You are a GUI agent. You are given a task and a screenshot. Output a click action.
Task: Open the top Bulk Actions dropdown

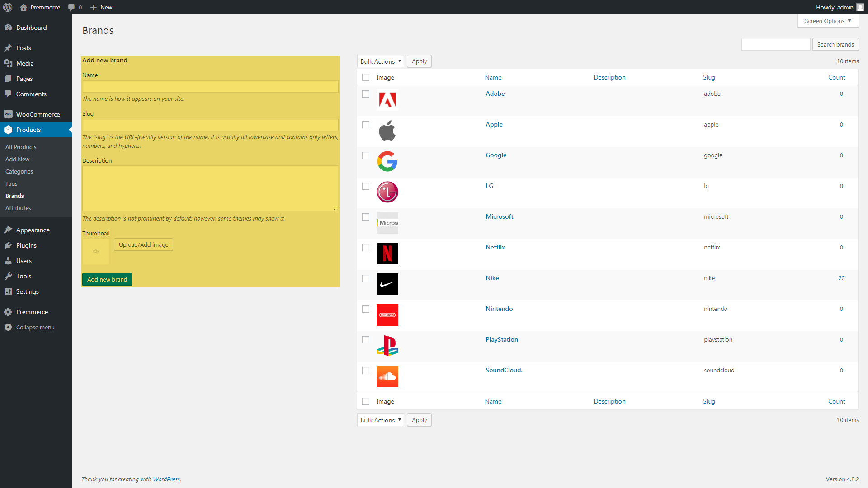[x=380, y=61]
